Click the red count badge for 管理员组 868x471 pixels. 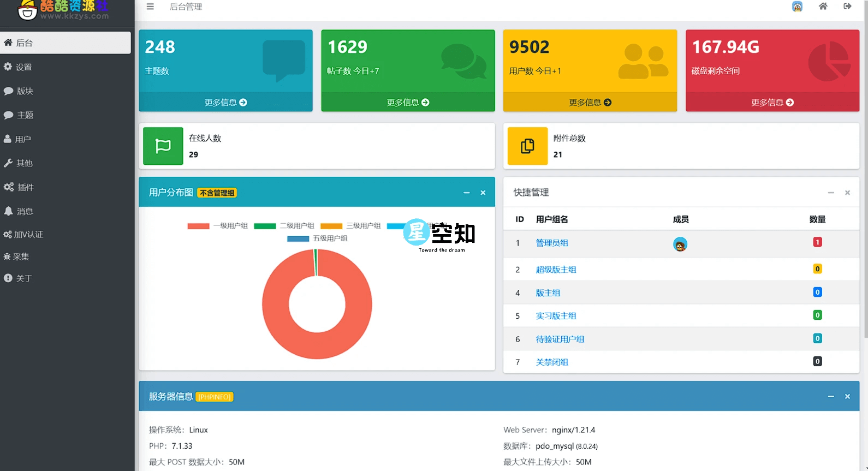pyautogui.click(x=817, y=242)
